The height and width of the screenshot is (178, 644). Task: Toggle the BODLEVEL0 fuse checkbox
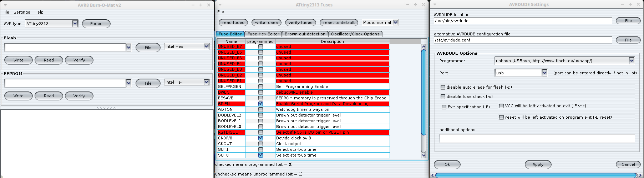point(260,127)
